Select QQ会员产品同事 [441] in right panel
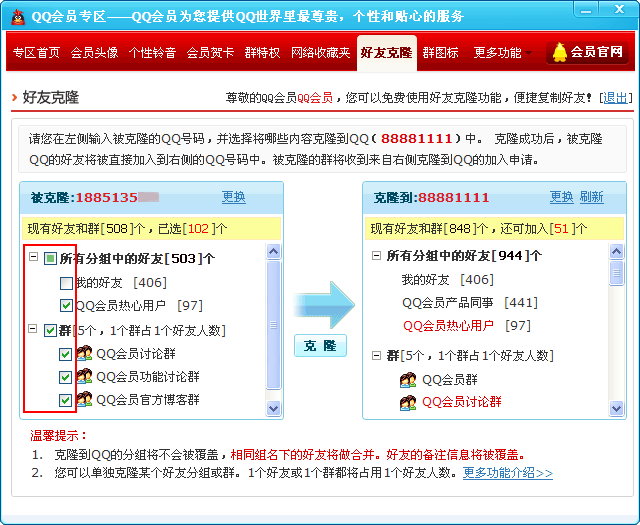 click(x=470, y=303)
